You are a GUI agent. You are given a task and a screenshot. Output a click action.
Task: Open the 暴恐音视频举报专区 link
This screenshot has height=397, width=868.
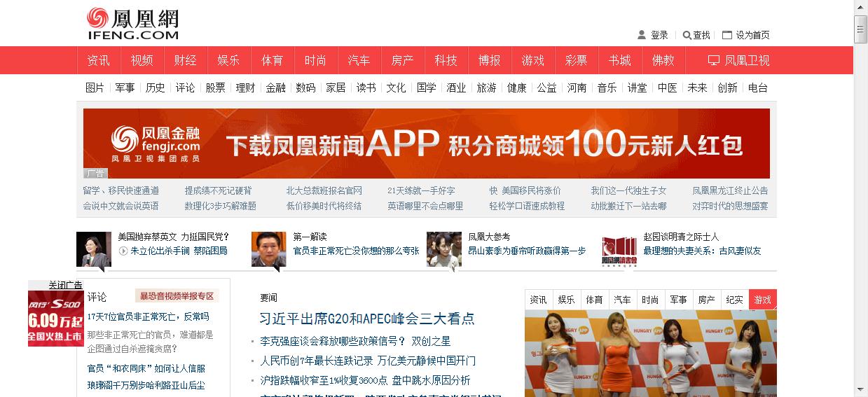[x=177, y=296]
